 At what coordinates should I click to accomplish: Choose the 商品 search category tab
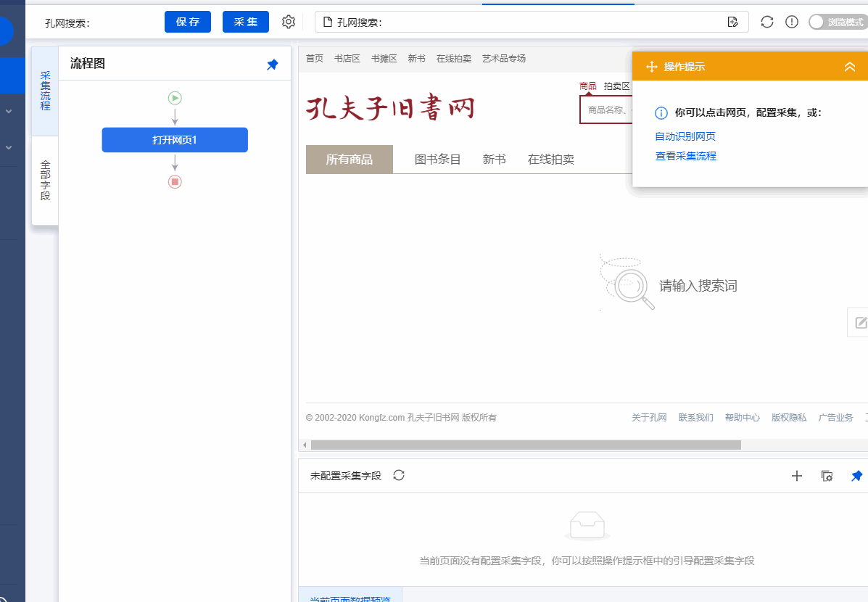(x=588, y=86)
